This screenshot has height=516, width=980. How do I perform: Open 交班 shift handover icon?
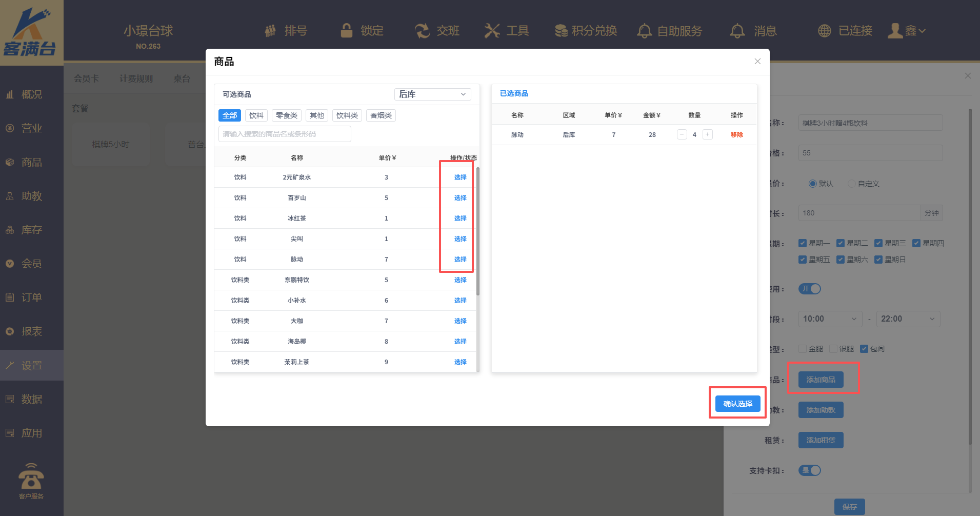[x=422, y=31]
